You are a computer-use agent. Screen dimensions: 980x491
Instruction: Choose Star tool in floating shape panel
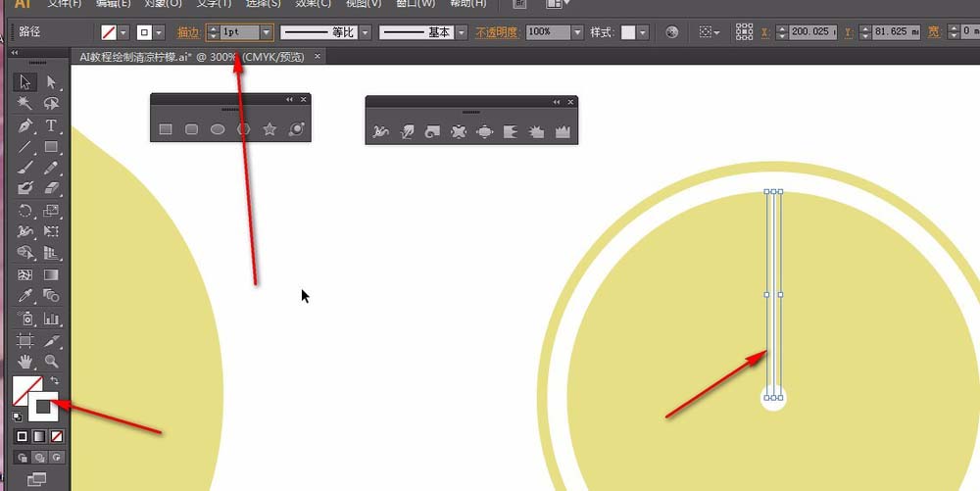[x=269, y=129]
